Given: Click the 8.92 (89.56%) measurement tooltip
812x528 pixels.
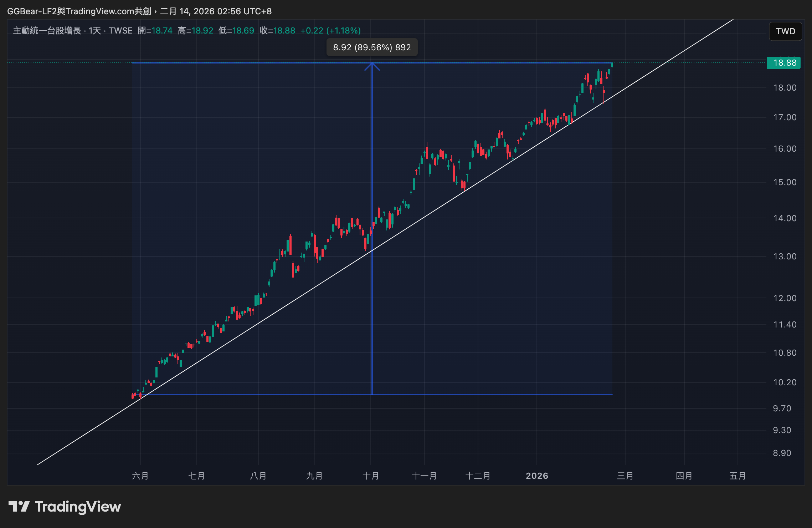Looking at the screenshot, I should click(x=372, y=47).
